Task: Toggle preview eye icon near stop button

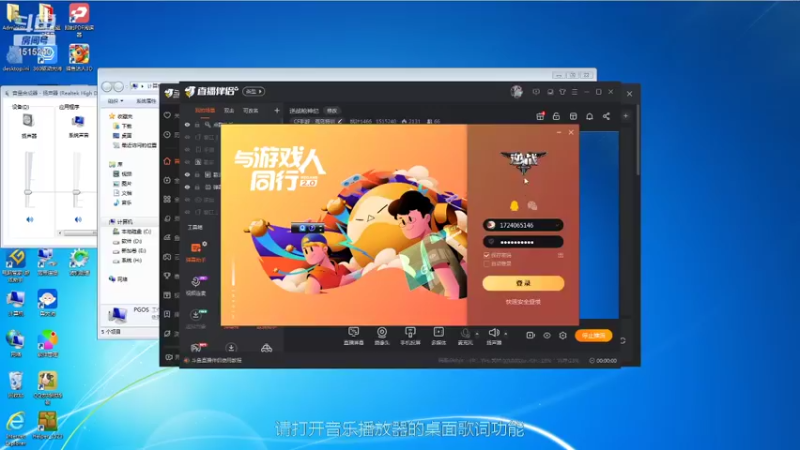Action: pos(547,335)
